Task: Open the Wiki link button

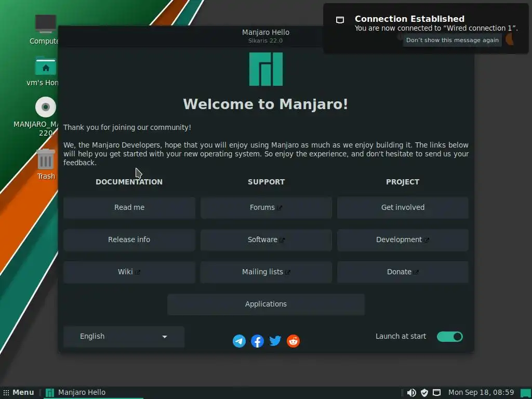Action: [129, 272]
